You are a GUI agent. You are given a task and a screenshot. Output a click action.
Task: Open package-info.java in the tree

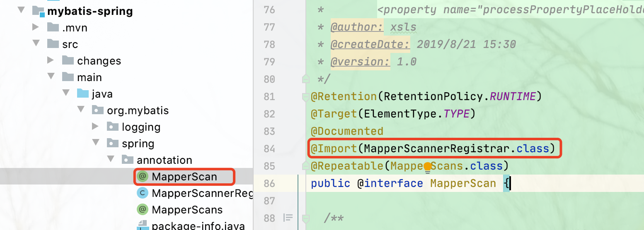pos(198,226)
